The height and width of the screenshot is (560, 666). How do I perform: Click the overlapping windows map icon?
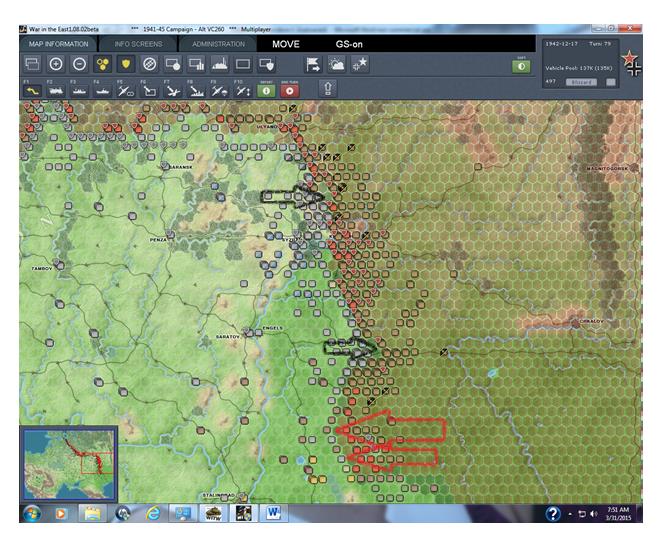pyautogui.click(x=32, y=64)
